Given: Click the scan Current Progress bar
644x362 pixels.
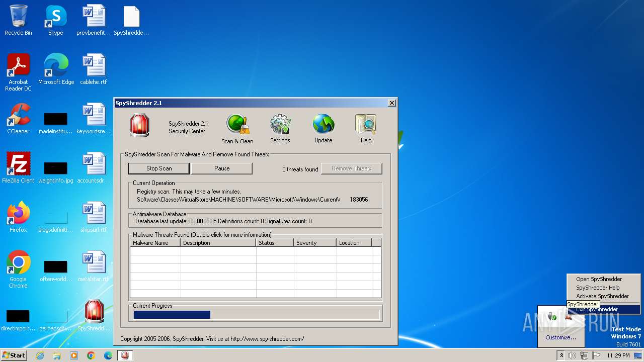Looking at the screenshot, I should (256, 315).
